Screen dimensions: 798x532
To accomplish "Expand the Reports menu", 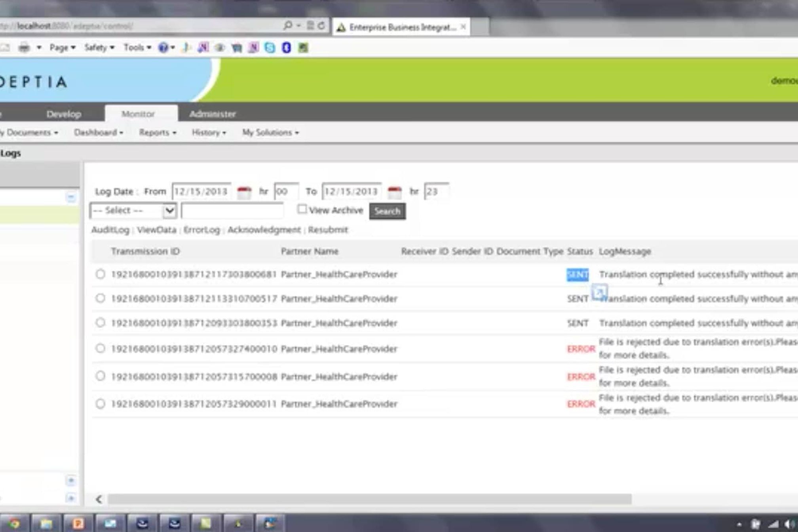I will [x=157, y=133].
